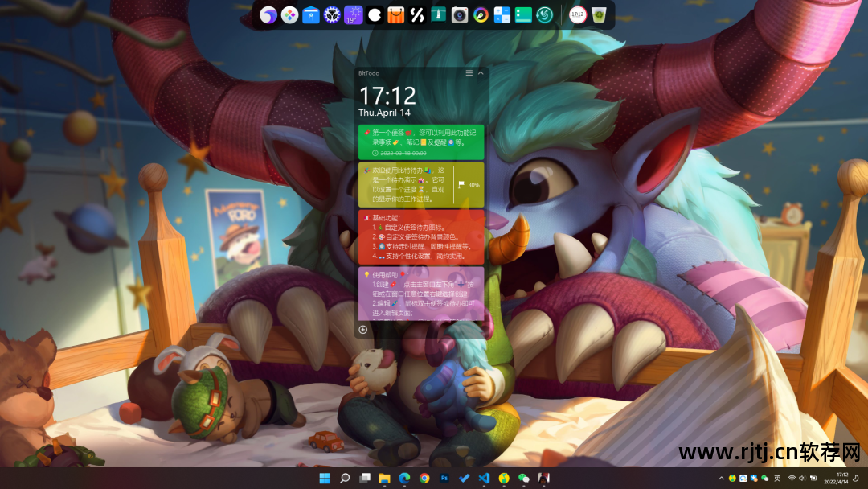Collapse the BitTodo window with the up chevron
868x489 pixels.
481,73
